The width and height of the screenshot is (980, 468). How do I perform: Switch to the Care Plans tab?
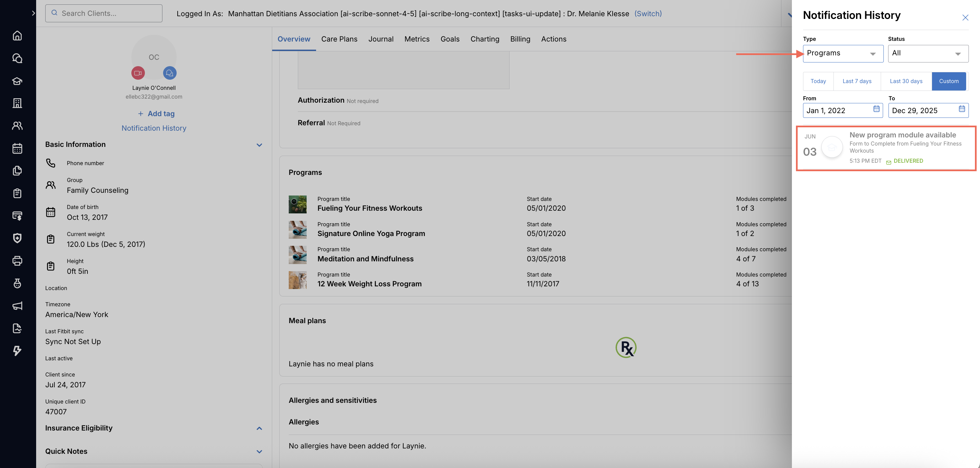coord(339,39)
